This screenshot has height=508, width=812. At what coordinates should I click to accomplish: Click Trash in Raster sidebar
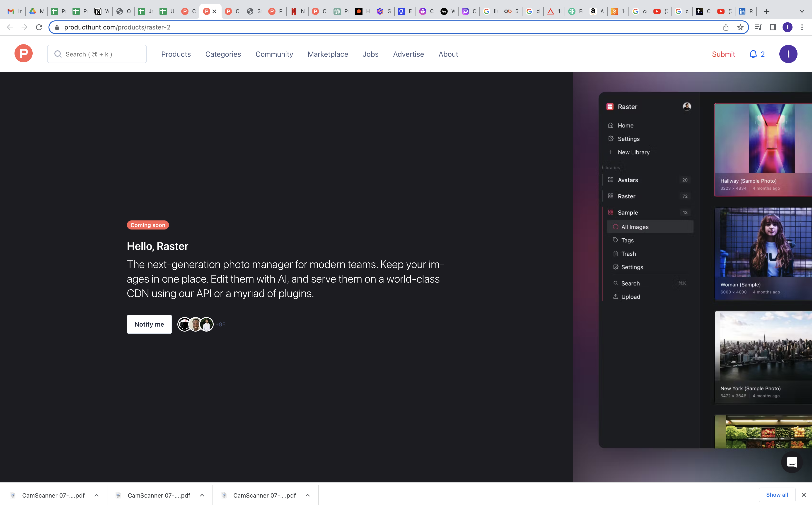click(628, 254)
